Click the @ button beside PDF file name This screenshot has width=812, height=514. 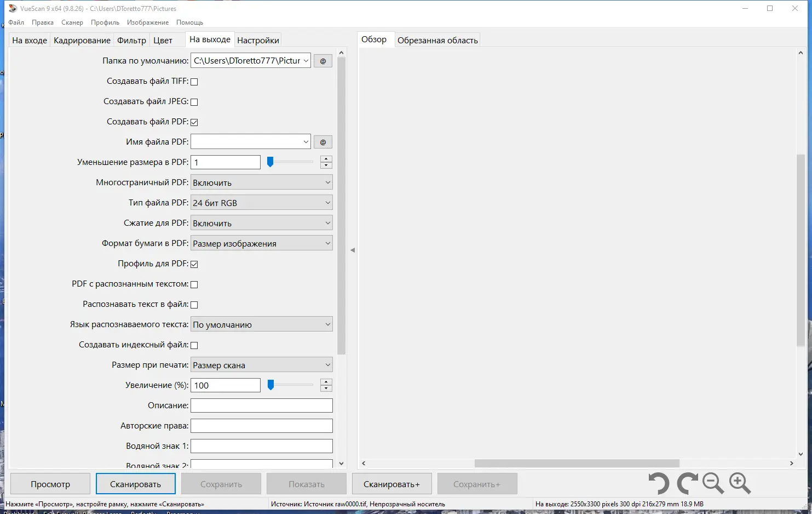tap(323, 142)
